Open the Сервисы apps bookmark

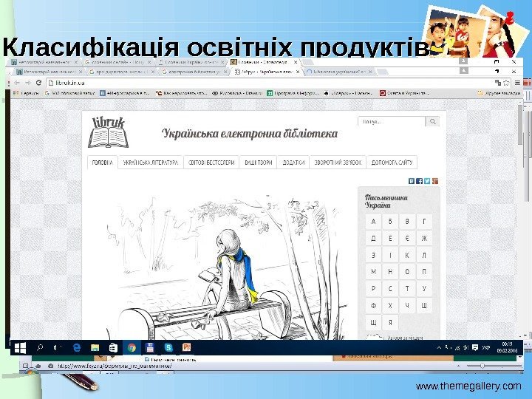click(26, 93)
